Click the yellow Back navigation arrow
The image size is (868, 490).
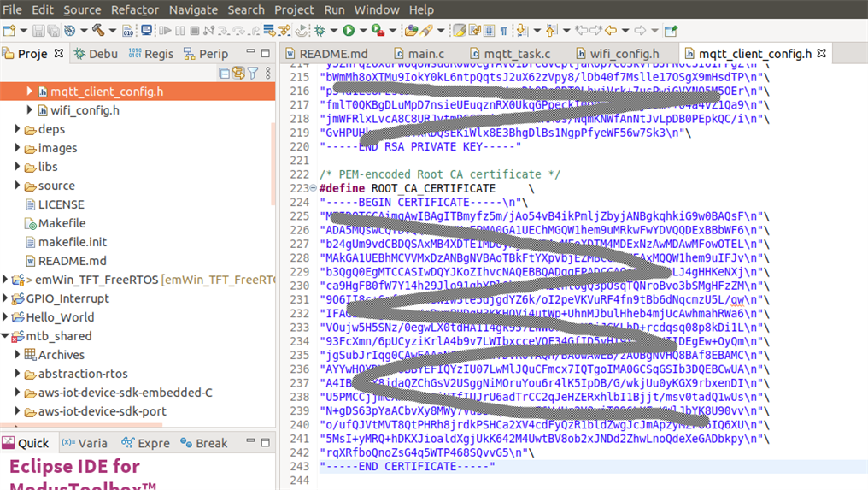coord(611,31)
